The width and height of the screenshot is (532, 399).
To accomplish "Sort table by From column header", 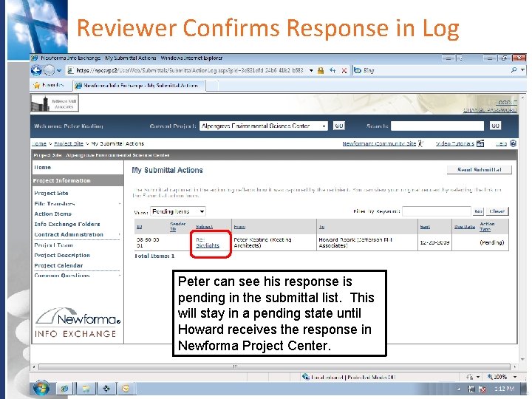I will pyautogui.click(x=239, y=227).
